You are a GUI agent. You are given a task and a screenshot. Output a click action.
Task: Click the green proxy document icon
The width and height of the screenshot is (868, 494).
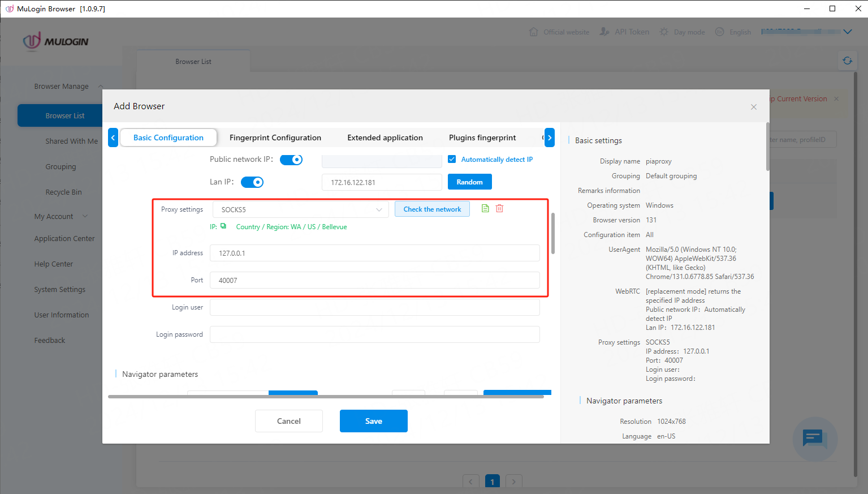(485, 209)
